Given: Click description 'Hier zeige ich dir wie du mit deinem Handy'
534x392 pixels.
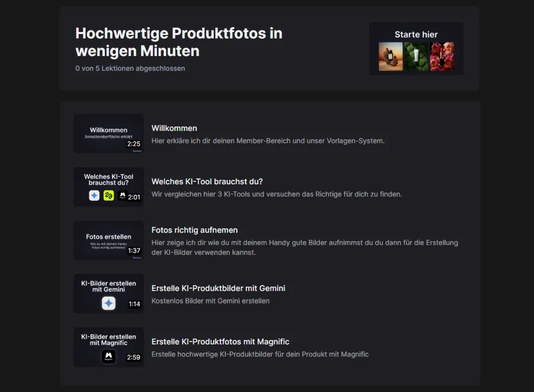Looking at the screenshot, I should pos(305,247).
